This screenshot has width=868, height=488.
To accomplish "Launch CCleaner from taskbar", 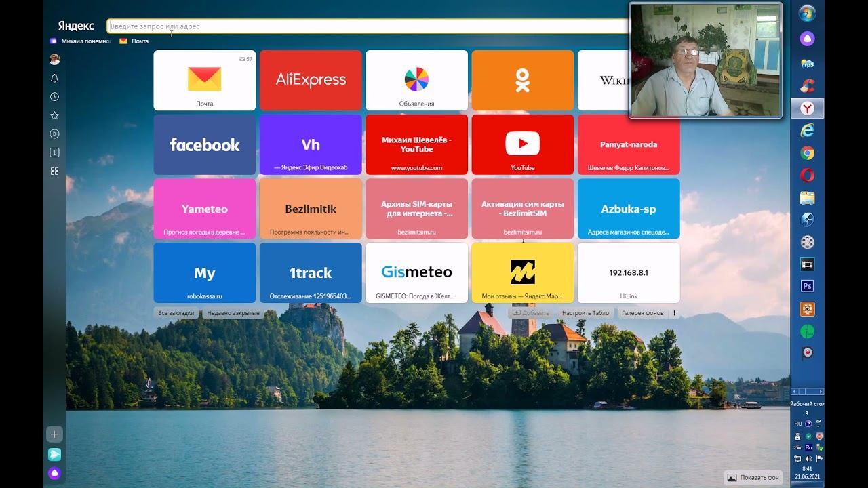I will (807, 86).
